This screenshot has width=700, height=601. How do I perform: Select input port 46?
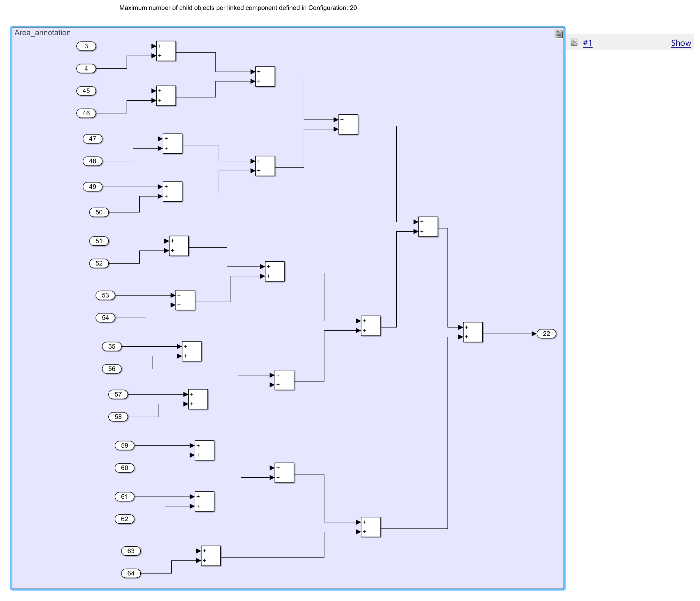pyautogui.click(x=87, y=114)
